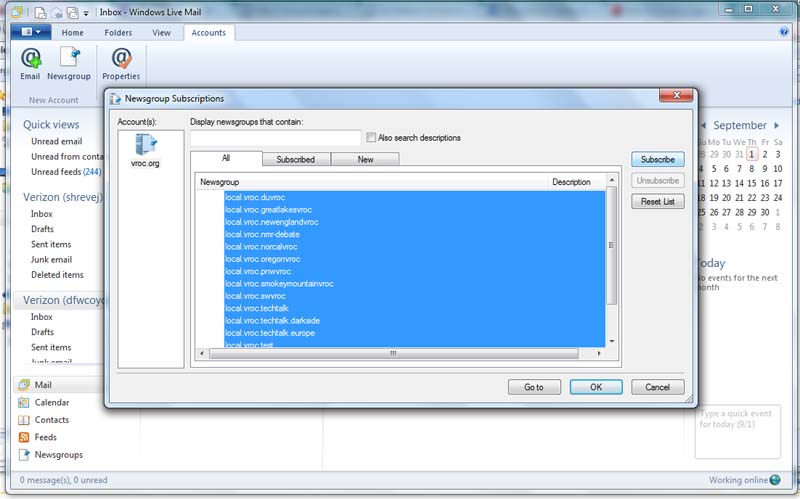Go to the next month in calendar
This screenshot has height=499, width=800.
(777, 125)
